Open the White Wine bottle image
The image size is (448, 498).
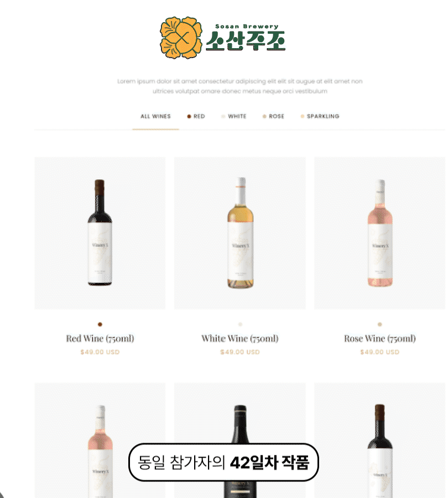pyautogui.click(x=240, y=233)
